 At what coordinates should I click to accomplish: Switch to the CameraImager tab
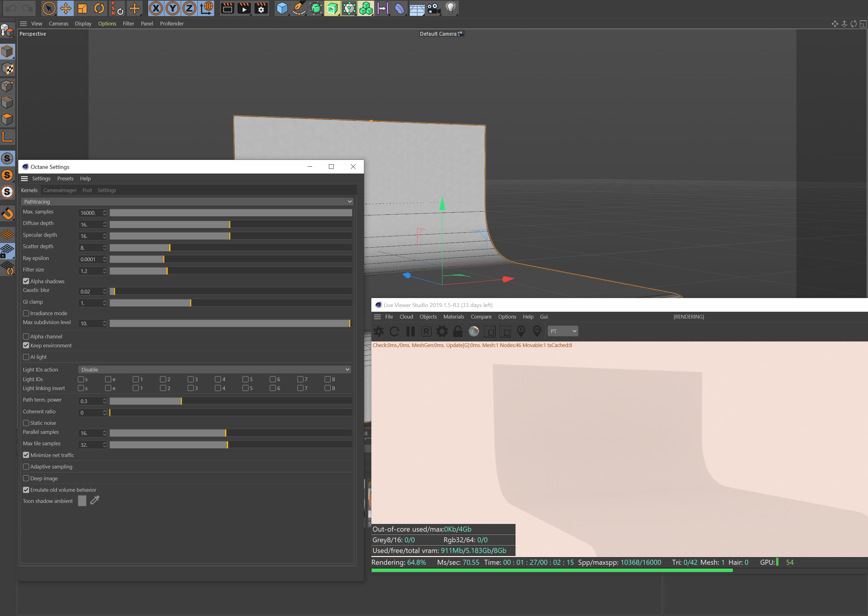[x=60, y=191]
